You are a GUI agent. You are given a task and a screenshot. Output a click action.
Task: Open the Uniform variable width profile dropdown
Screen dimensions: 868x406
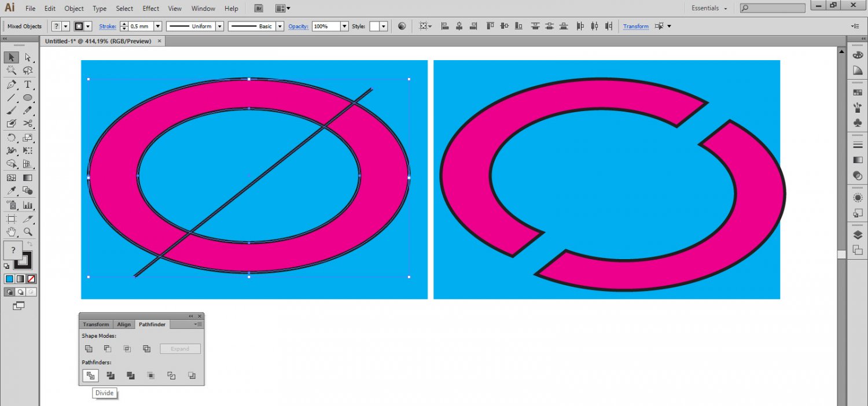220,26
